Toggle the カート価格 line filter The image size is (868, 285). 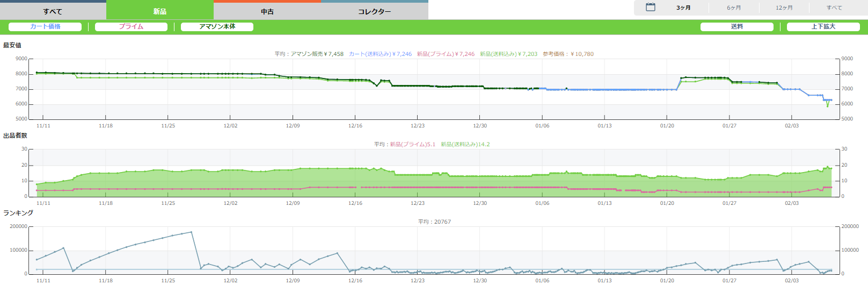click(45, 27)
